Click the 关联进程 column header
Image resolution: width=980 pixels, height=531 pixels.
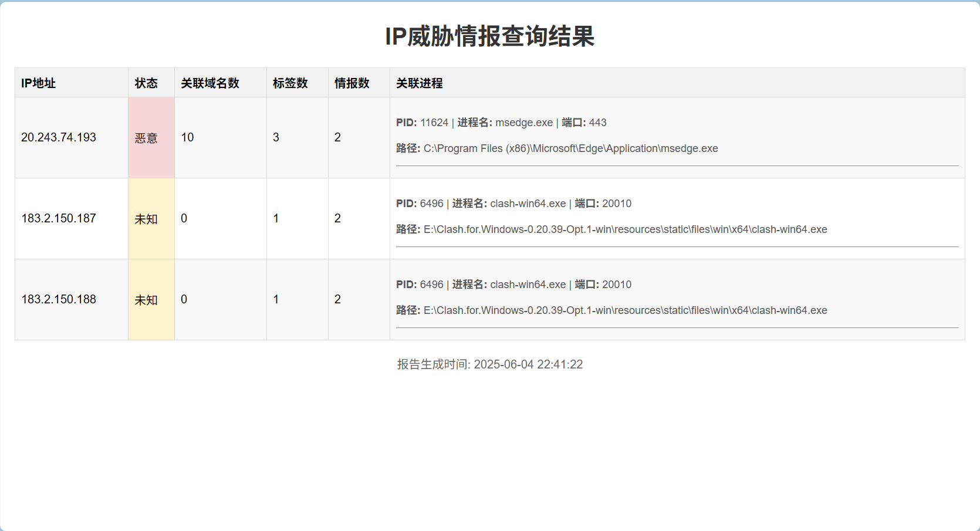point(419,83)
